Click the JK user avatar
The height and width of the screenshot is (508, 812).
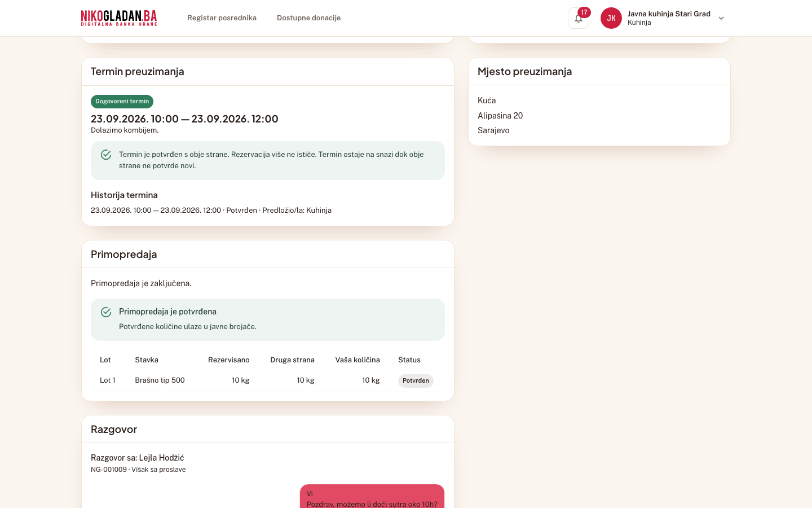(x=611, y=18)
